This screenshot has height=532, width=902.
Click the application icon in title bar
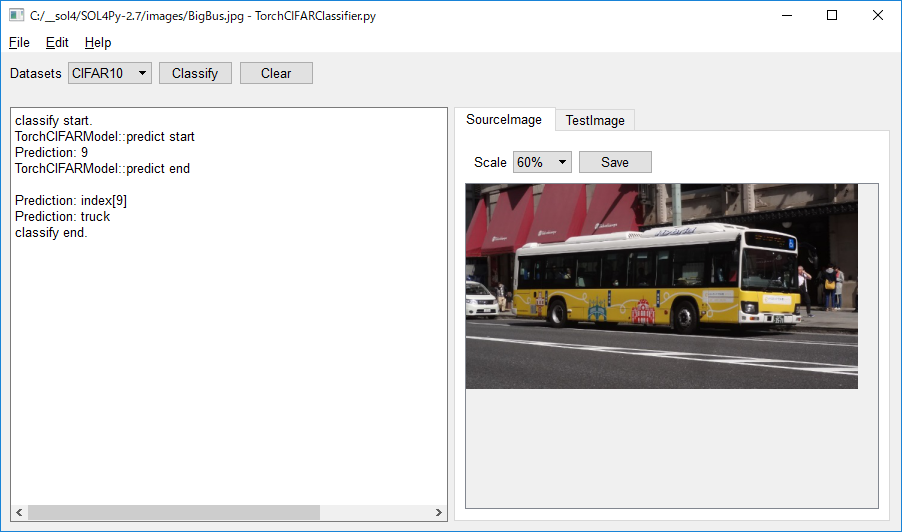(x=17, y=16)
